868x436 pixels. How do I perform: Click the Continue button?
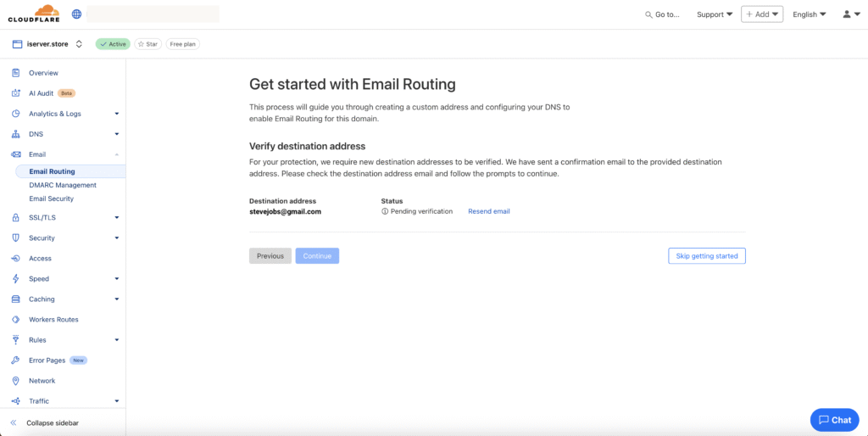coord(317,256)
